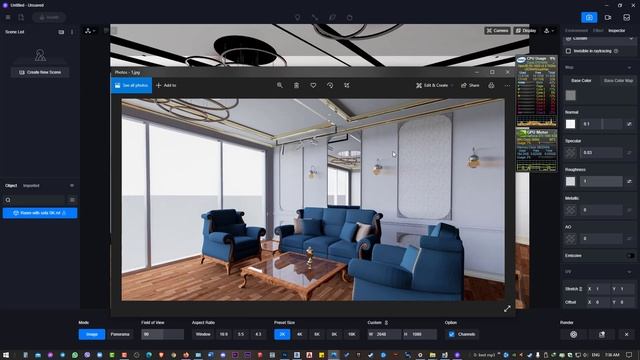The image size is (640, 360).
Task: Switch to video render mode icon
Action: pyautogui.click(x=608, y=18)
